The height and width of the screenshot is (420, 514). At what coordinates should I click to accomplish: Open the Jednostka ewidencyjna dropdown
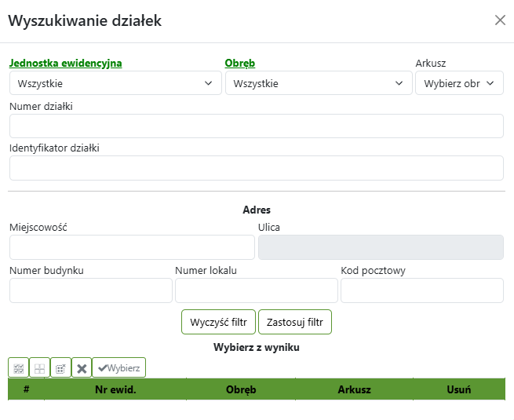[115, 83]
